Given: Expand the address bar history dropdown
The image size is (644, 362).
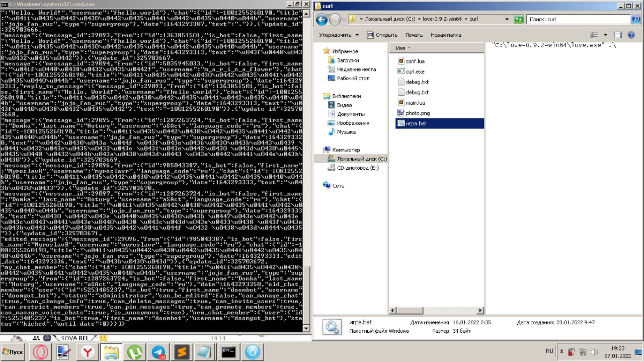Looking at the screenshot, I should click(507, 19).
